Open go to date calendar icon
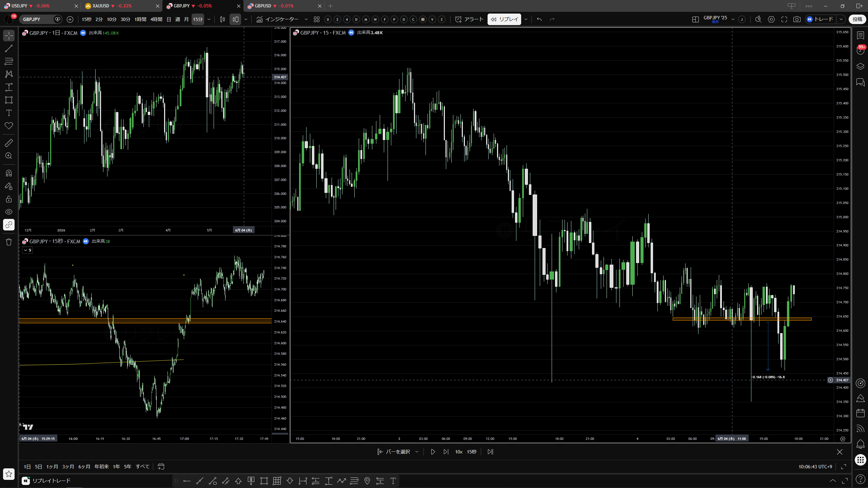The height and width of the screenshot is (488, 868). tap(161, 467)
